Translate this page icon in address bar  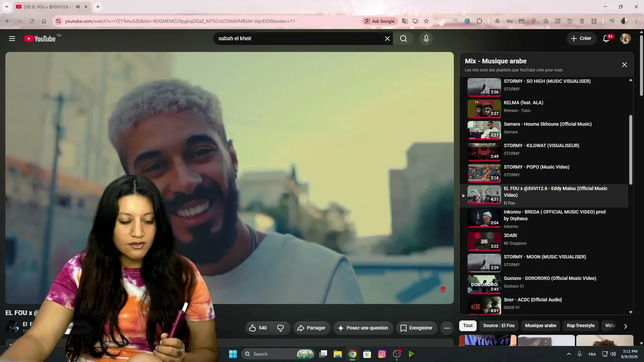point(405,21)
